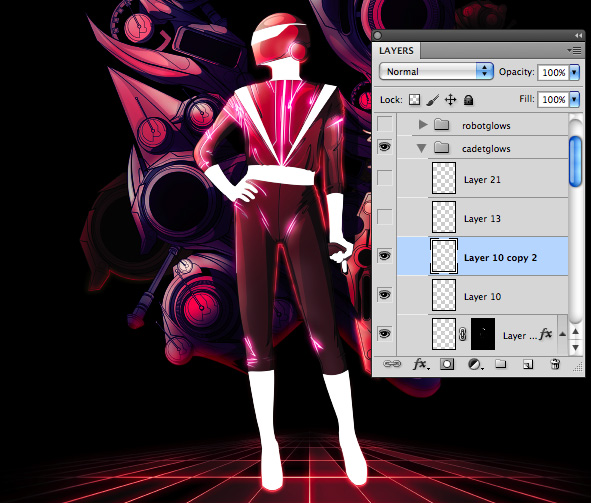The image size is (591, 503).
Task: Expand the layer effects arrow on bottom layer
Action: (x=562, y=334)
